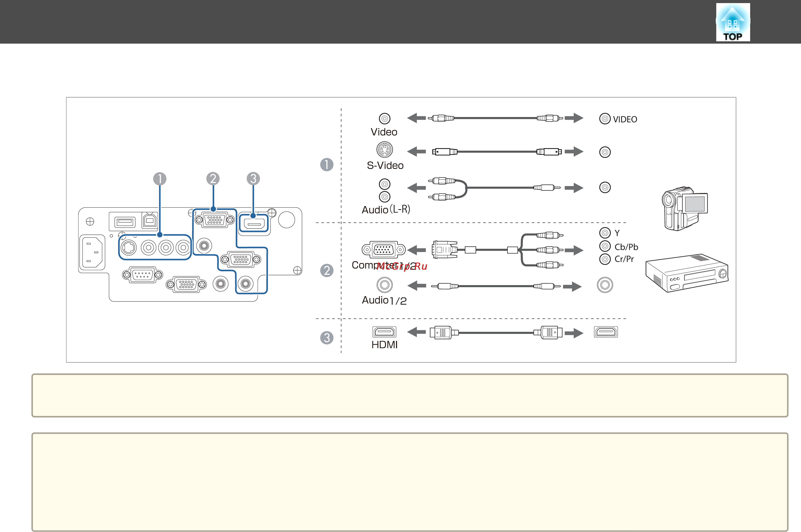Click the power inlet on projector panel
The height and width of the screenshot is (532, 801).
(x=92, y=252)
